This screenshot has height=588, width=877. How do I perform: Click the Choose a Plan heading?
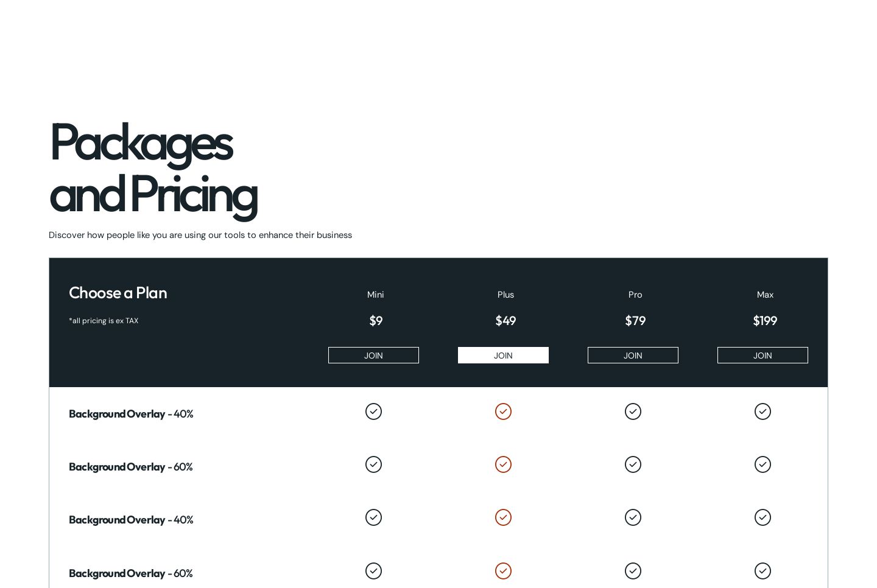click(x=118, y=293)
